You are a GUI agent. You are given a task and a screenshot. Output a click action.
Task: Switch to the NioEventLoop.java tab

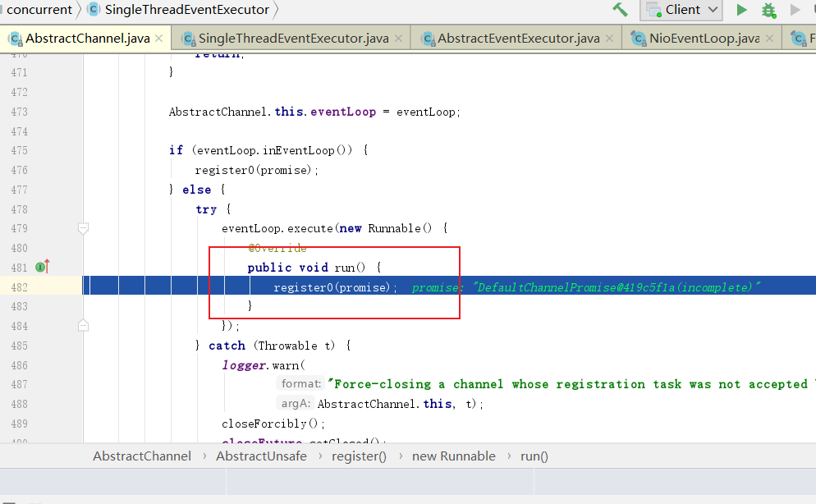point(704,39)
